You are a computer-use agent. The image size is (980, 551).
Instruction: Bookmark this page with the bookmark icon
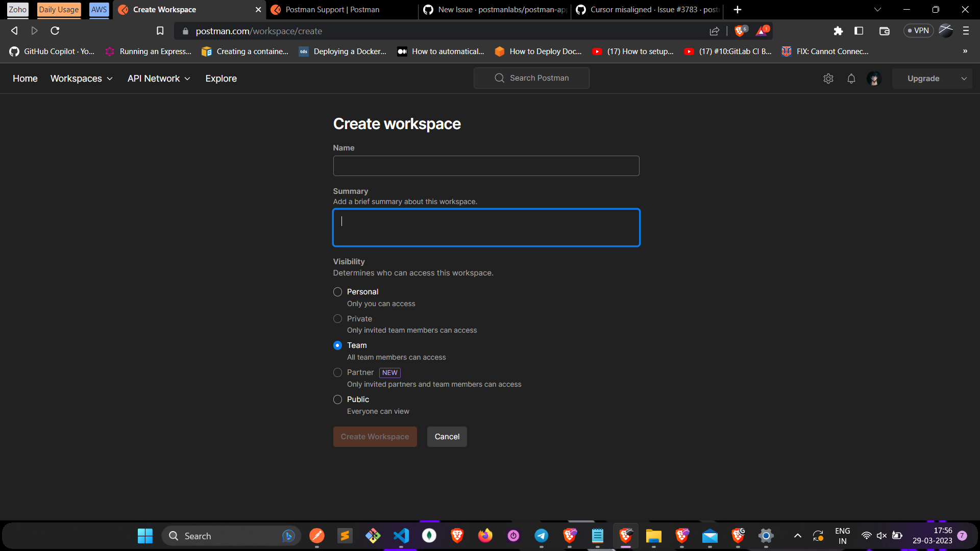160,31
